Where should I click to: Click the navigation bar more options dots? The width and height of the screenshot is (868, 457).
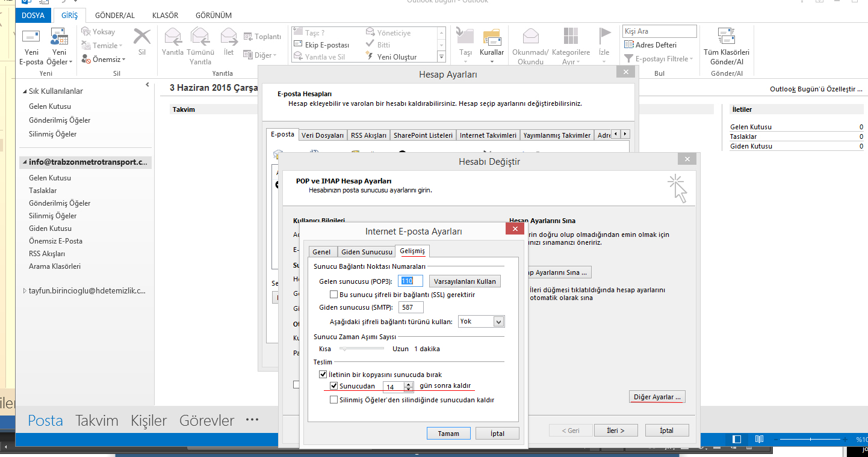(252, 420)
